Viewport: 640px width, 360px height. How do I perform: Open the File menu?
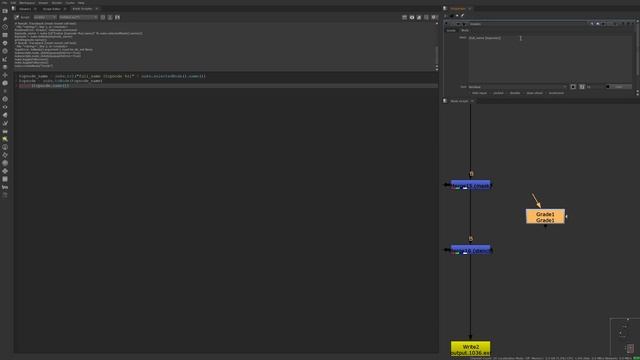(4, 3)
